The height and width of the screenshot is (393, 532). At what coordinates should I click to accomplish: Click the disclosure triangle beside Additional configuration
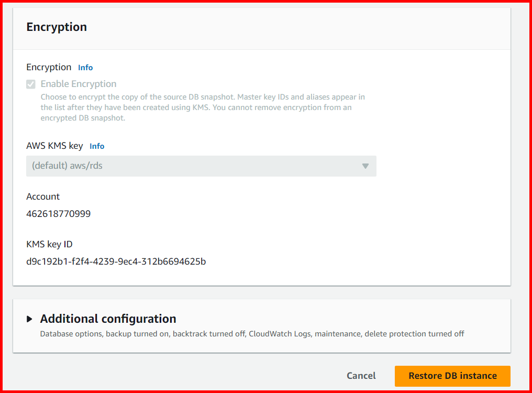tap(29, 318)
